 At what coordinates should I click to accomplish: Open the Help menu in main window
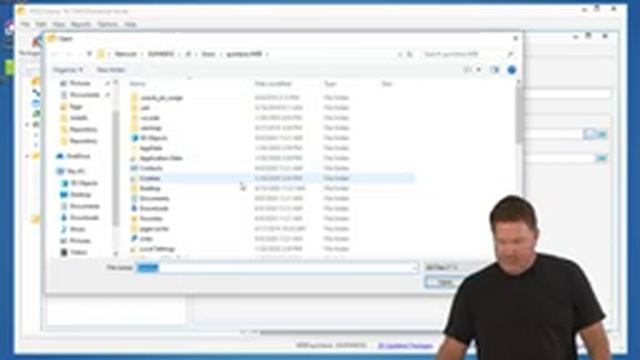[130, 24]
